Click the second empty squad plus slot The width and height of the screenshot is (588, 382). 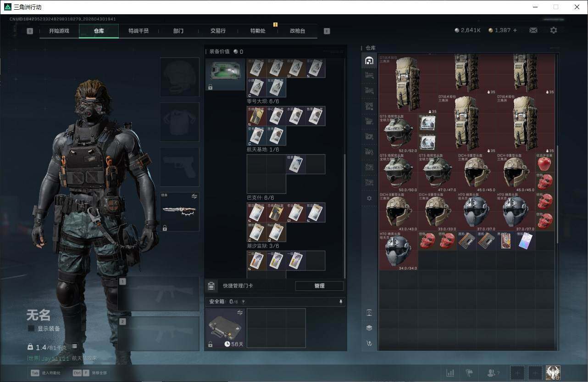click(x=535, y=373)
